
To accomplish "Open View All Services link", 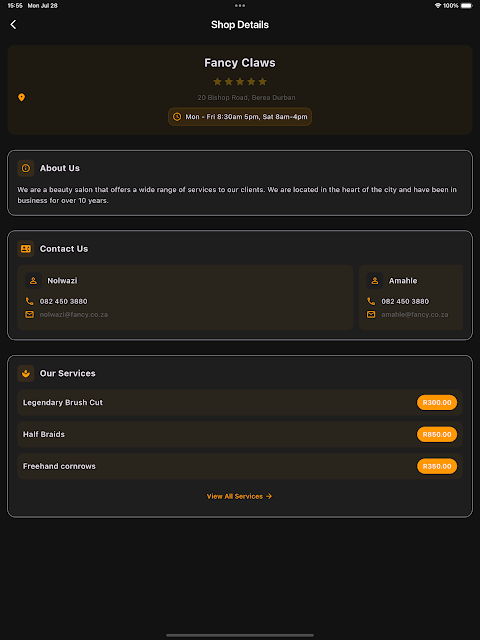I will pyautogui.click(x=240, y=496).
